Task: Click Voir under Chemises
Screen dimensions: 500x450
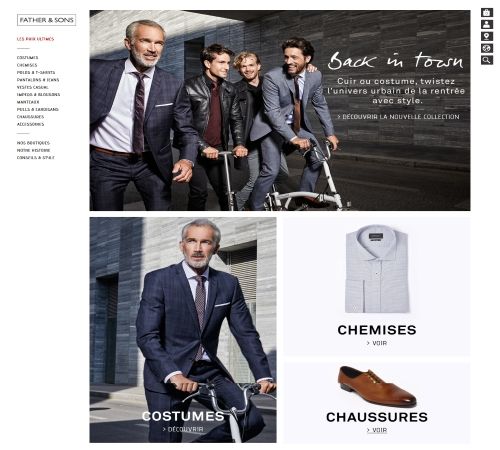Action: pos(377,343)
